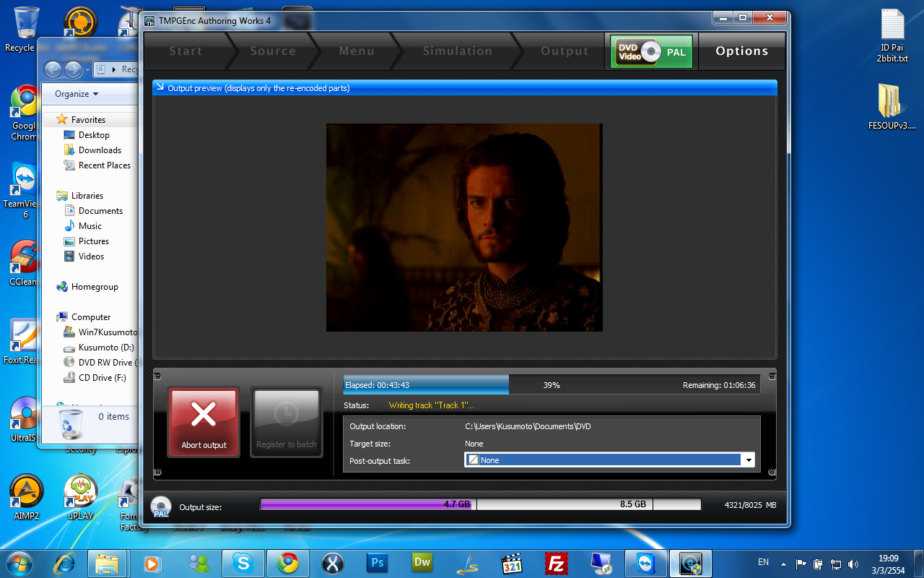
Task: Launch FileZilla from the taskbar
Action: click(556, 563)
